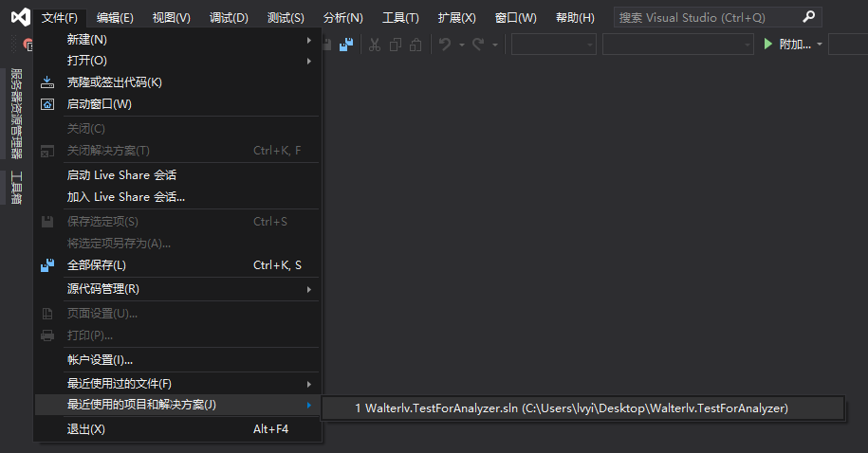Click the Copy toolbar icon
This screenshot has width=868, height=453.
coord(396,45)
